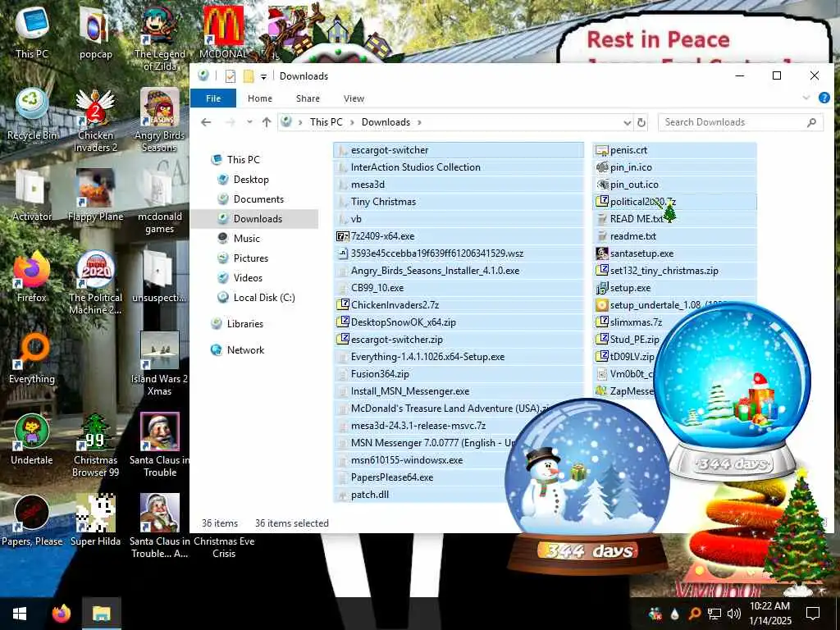Select Libraries in navigation pane
Screen dimensions: 840x630
coord(244,323)
